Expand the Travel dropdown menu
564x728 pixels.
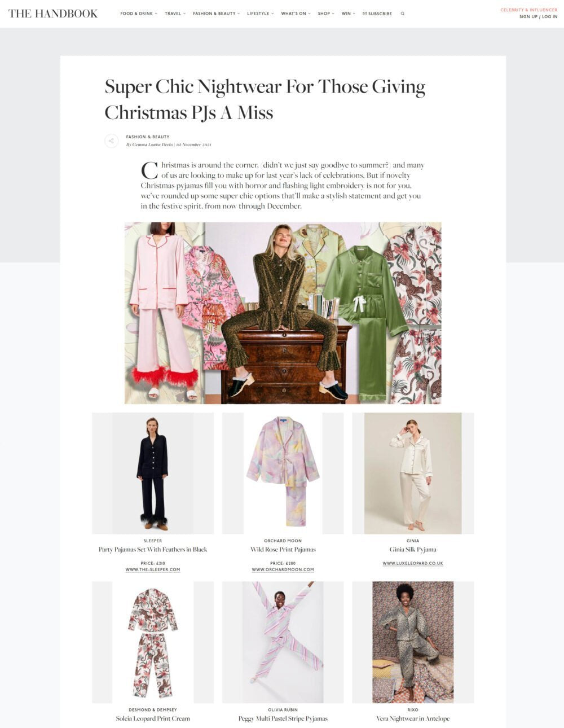(175, 14)
